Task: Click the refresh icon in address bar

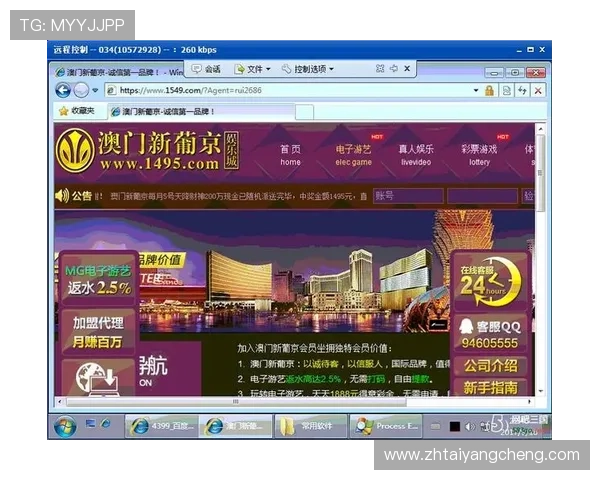Action: [522, 91]
